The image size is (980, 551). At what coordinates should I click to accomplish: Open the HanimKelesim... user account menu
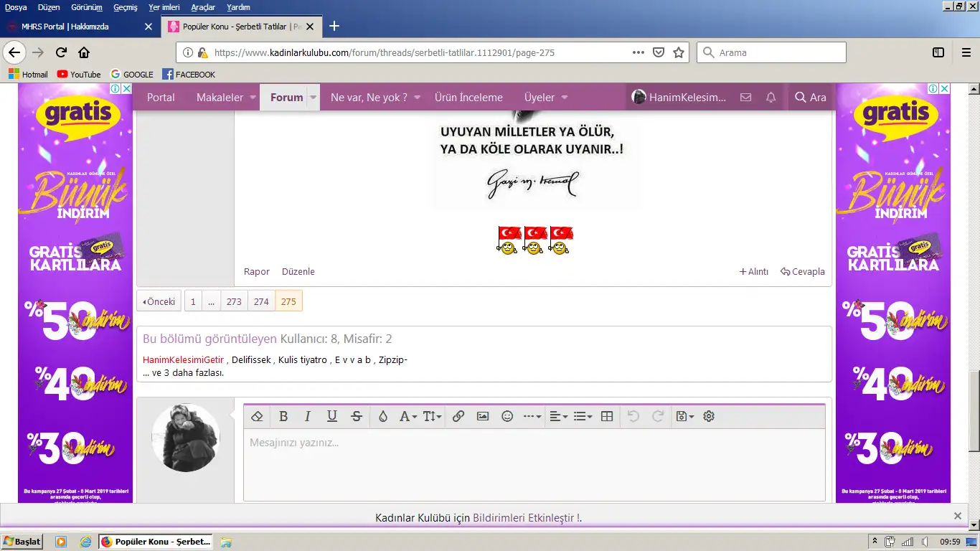coord(679,98)
